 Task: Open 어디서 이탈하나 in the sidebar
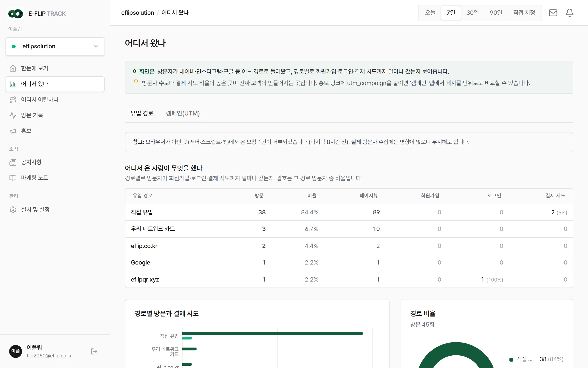point(55,100)
